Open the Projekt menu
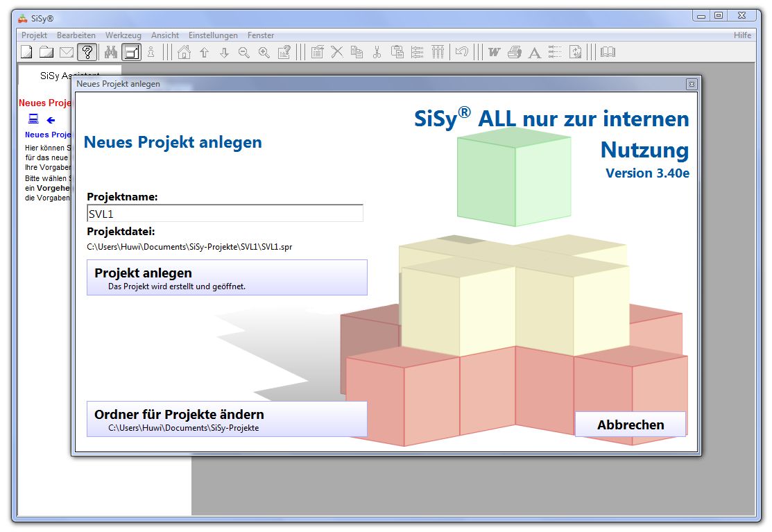 click(x=34, y=35)
